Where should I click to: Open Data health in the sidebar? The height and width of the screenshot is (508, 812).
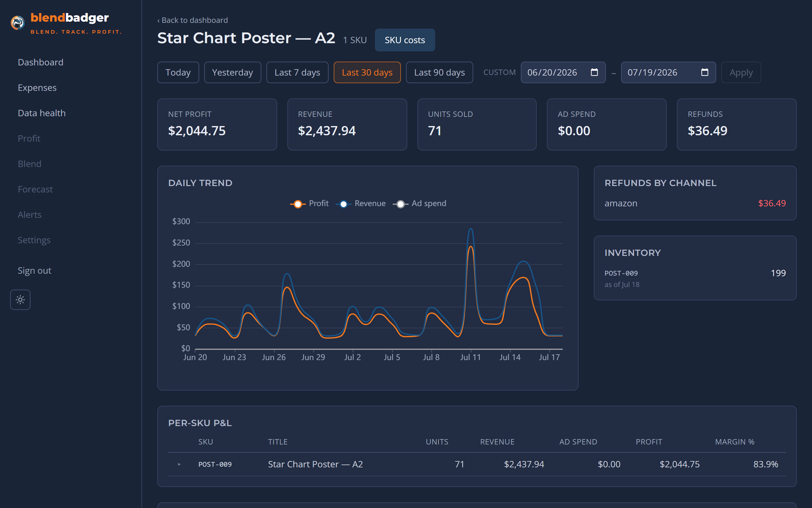(42, 113)
